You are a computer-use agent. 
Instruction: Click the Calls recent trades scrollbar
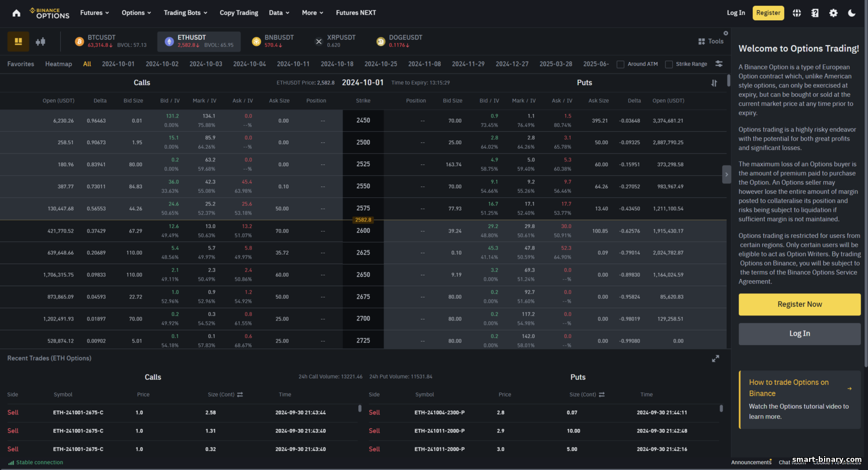360,408
